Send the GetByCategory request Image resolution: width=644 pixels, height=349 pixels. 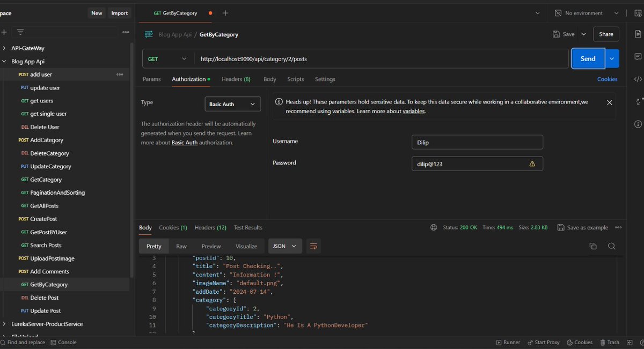pyautogui.click(x=588, y=59)
